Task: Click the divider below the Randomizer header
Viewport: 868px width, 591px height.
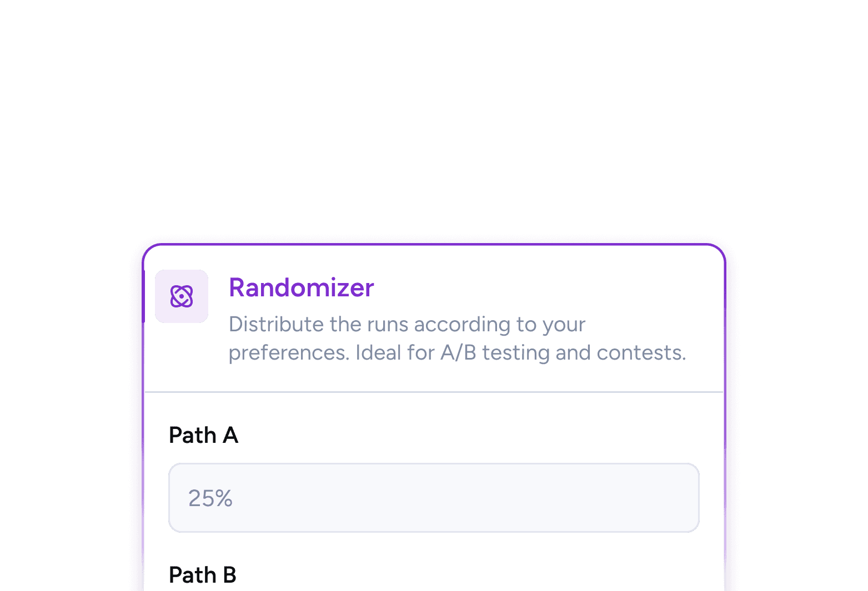Action: coord(433,392)
